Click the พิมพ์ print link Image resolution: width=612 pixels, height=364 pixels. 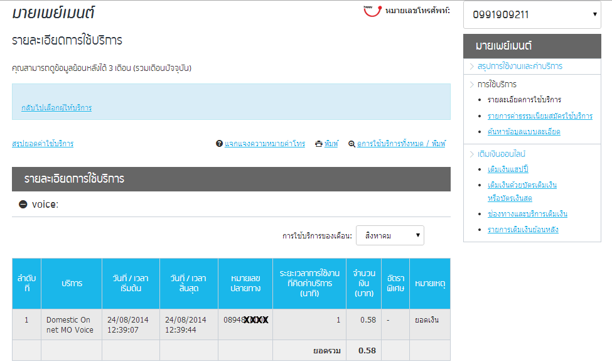331,144
